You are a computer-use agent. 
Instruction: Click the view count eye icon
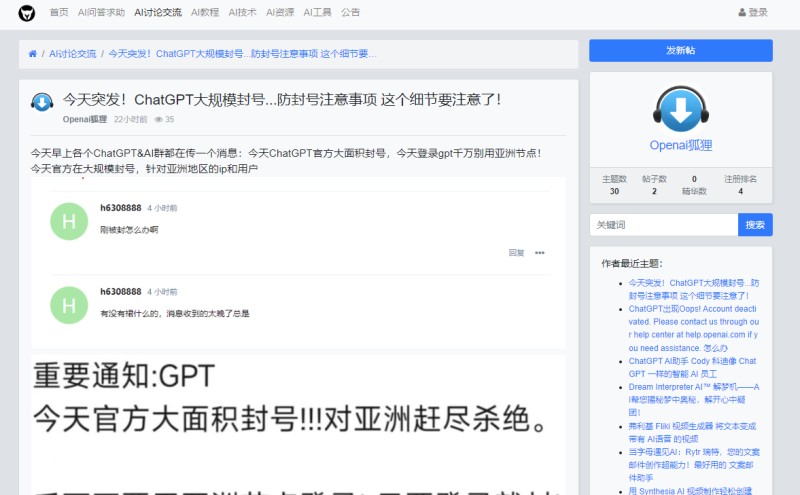coord(159,119)
